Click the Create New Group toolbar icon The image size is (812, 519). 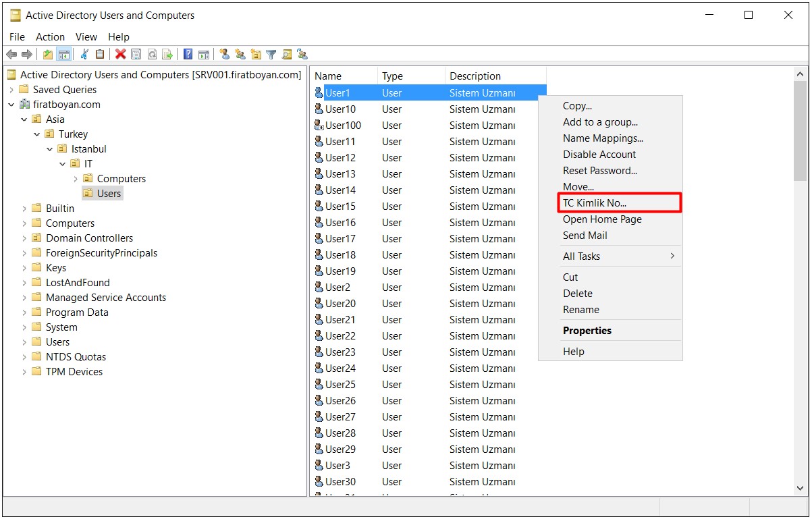coord(240,55)
